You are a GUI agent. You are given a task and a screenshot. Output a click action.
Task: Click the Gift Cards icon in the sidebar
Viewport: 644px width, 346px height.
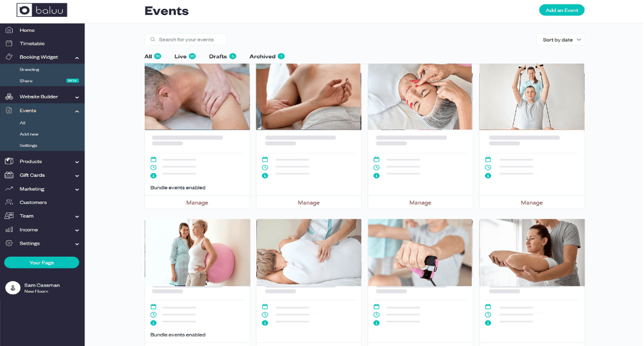9,175
